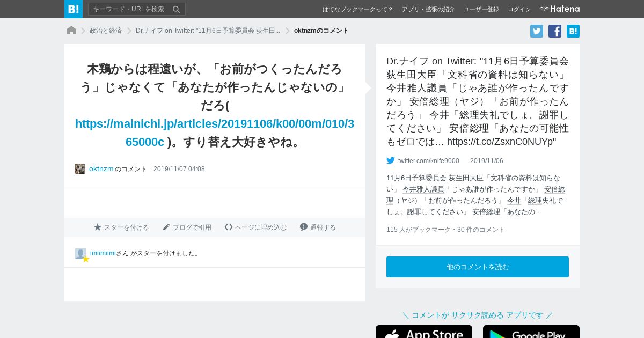The height and width of the screenshot is (338, 644).
Task: Share on Twitter via the blue bird icon
Action: tap(537, 31)
